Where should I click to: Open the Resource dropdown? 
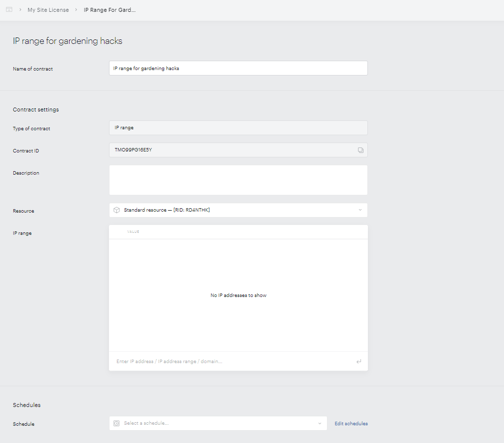tap(238, 210)
